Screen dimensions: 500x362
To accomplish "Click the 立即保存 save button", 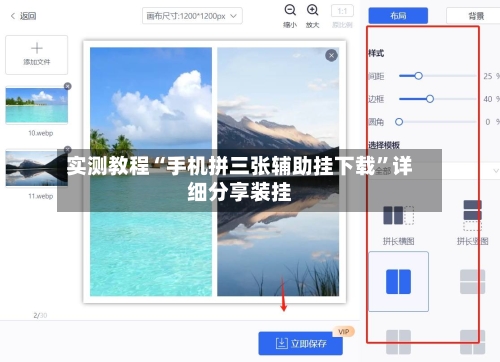I will click(301, 343).
